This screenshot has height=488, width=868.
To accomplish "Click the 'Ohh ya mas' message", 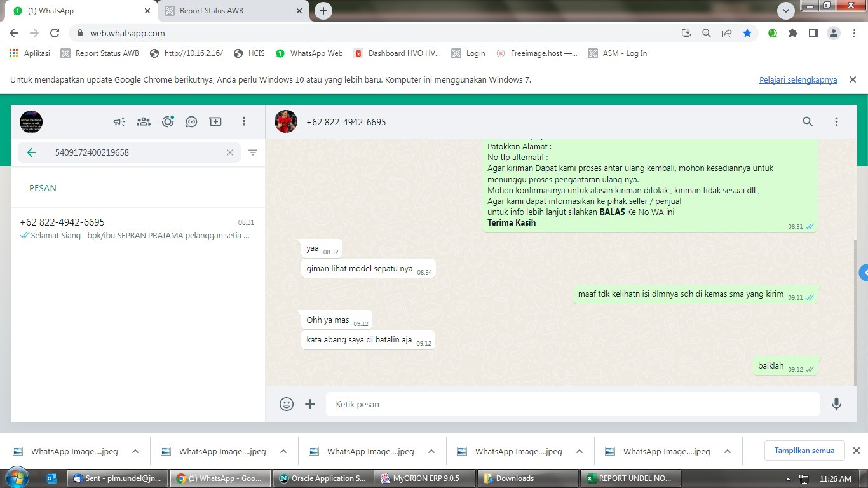I will (336, 320).
